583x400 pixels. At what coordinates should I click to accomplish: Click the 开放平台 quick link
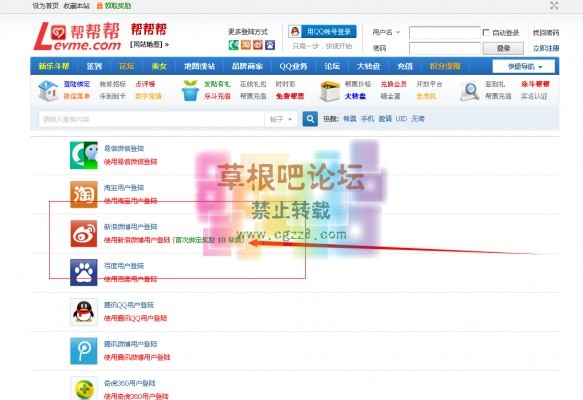pos(429,84)
